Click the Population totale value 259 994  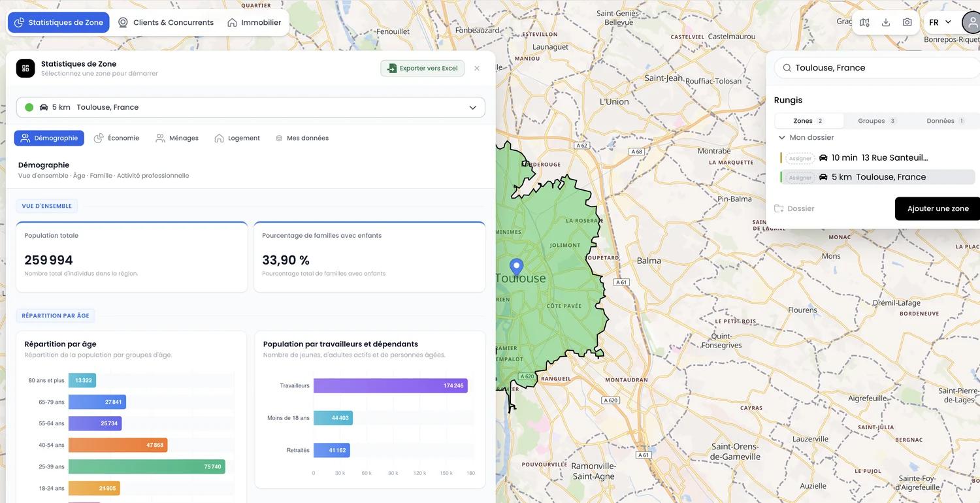pyautogui.click(x=48, y=260)
